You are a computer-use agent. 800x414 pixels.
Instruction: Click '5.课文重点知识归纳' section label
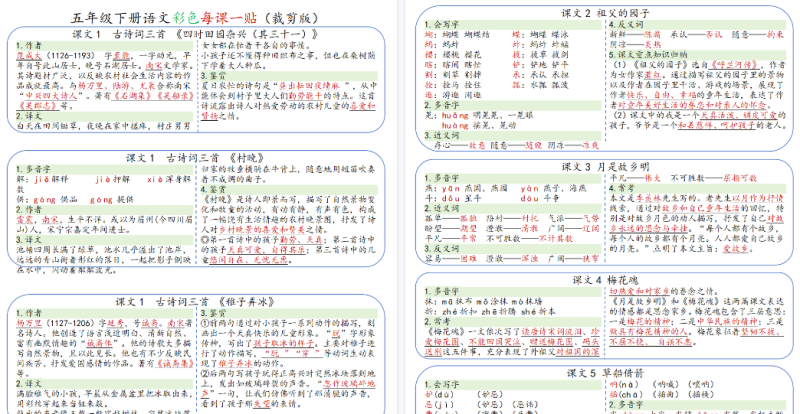[x=648, y=55]
